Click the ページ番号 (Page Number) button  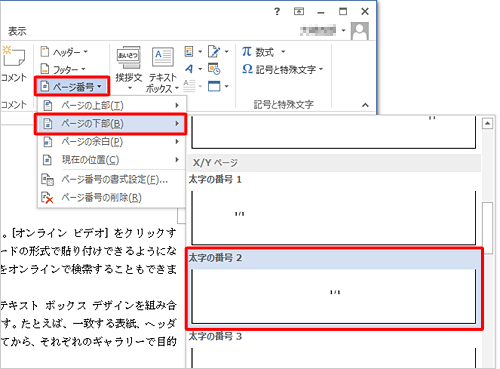click(x=71, y=87)
